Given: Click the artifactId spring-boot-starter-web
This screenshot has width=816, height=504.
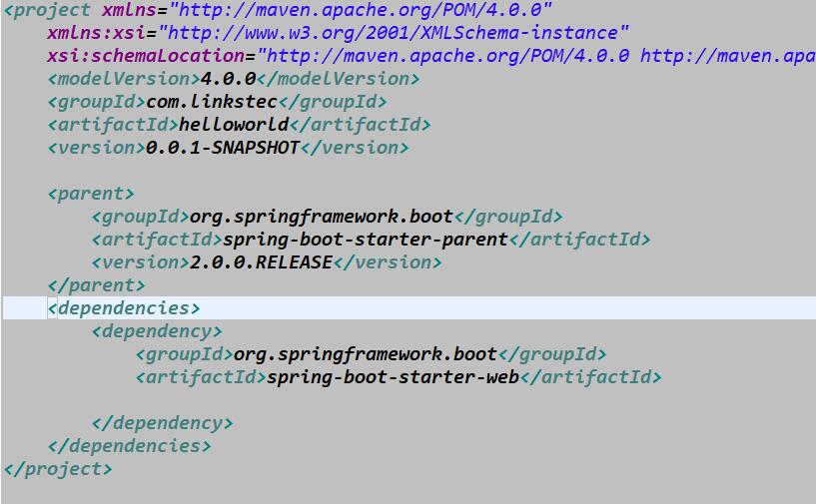Looking at the screenshot, I should click(x=393, y=377).
